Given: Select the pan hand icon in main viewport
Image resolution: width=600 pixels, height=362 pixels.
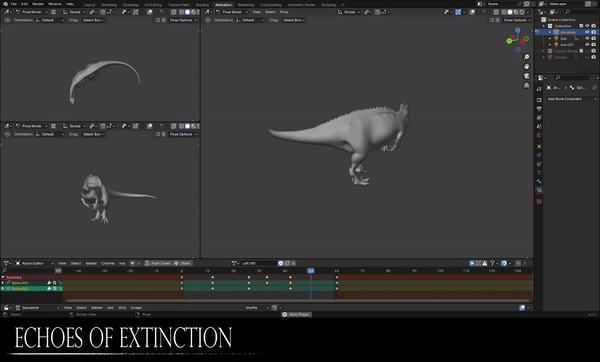Looking at the screenshot, I should pyautogui.click(x=527, y=67).
